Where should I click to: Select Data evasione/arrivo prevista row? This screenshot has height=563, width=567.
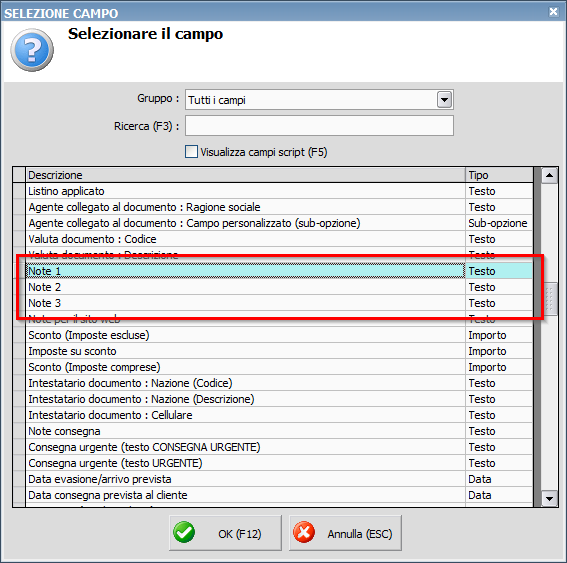[x=279, y=479]
